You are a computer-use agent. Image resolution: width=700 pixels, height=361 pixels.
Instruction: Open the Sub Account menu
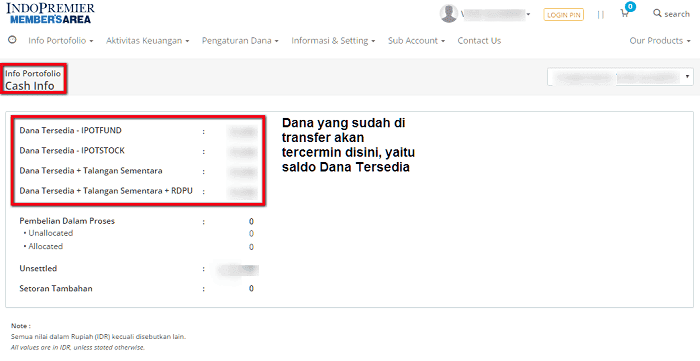[416, 41]
